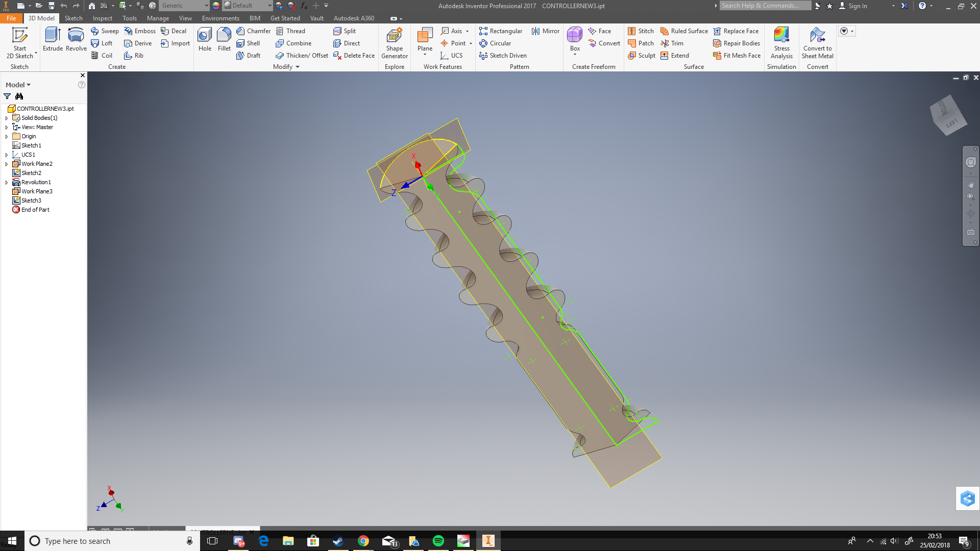
Task: Toggle the filter in the Model browser
Action: point(7,96)
